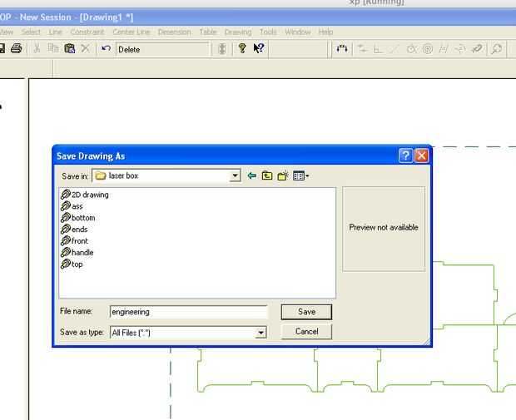Select the 'ass' file in list
This screenshot has width=516, height=420.
pos(72,206)
